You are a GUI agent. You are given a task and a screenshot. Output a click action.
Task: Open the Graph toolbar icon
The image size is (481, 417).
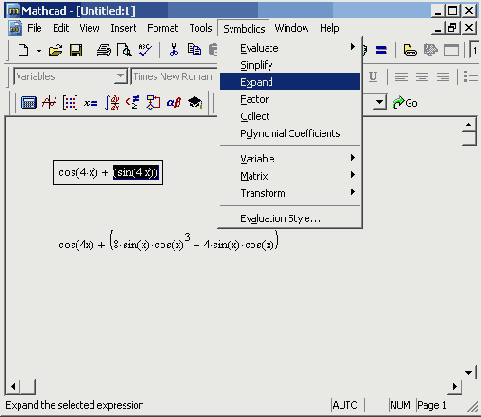tap(49, 103)
